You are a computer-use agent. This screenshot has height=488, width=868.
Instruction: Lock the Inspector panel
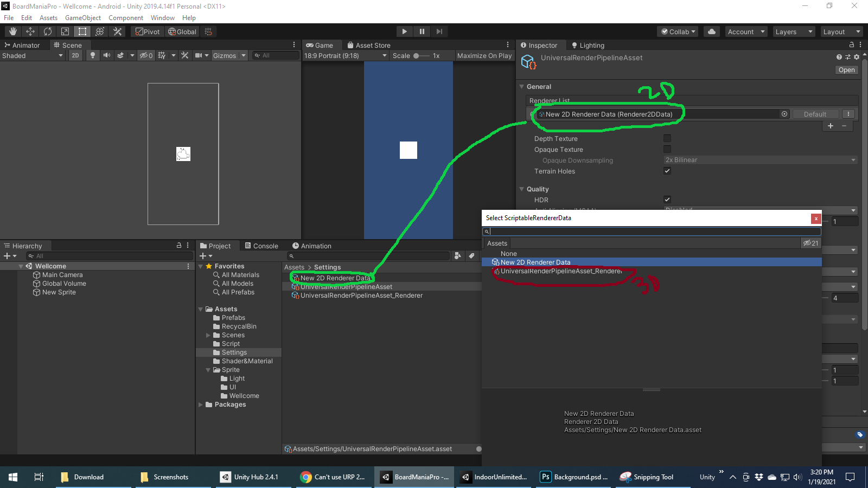pyautogui.click(x=852, y=45)
